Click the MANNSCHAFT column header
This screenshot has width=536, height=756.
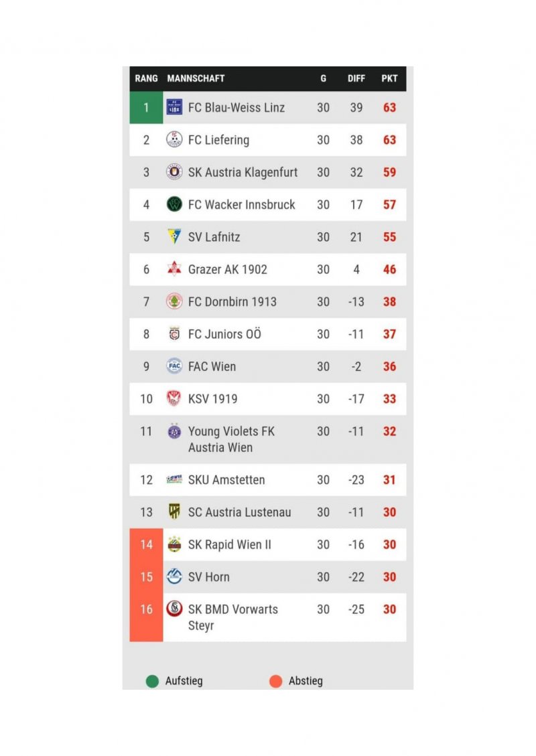tap(196, 78)
